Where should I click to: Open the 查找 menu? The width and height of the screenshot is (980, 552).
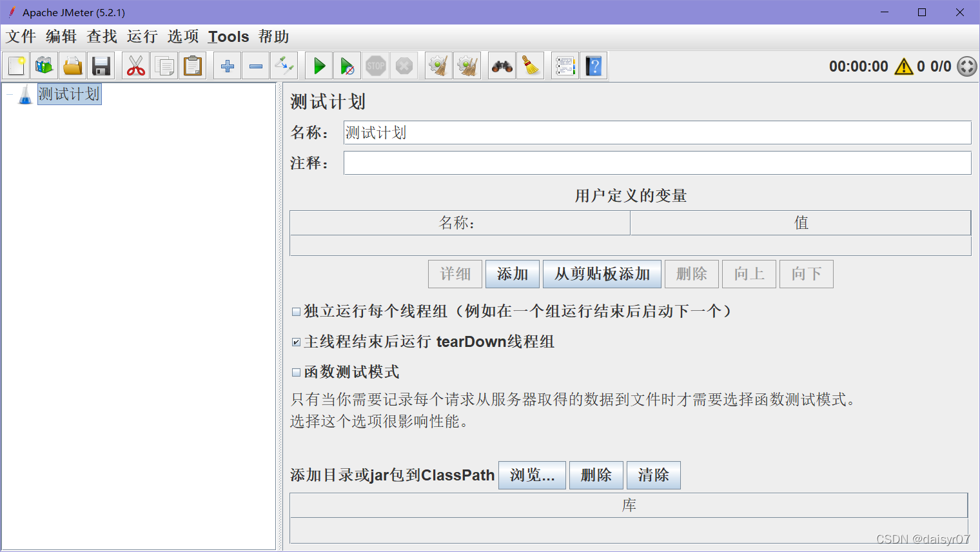click(102, 37)
